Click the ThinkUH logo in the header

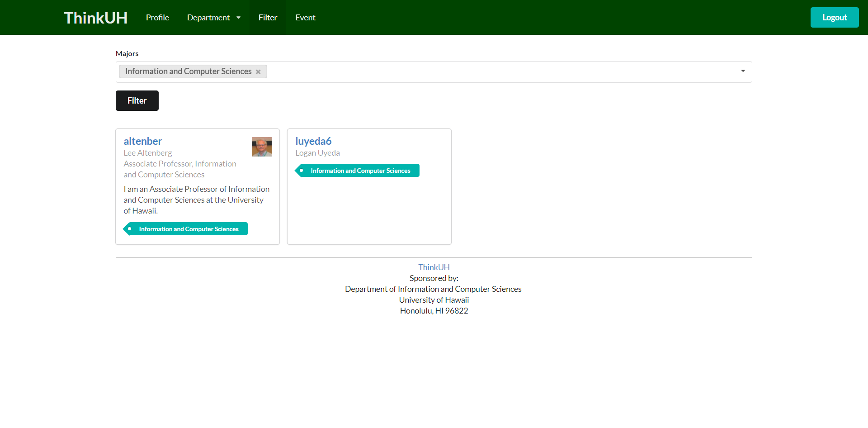96,18
